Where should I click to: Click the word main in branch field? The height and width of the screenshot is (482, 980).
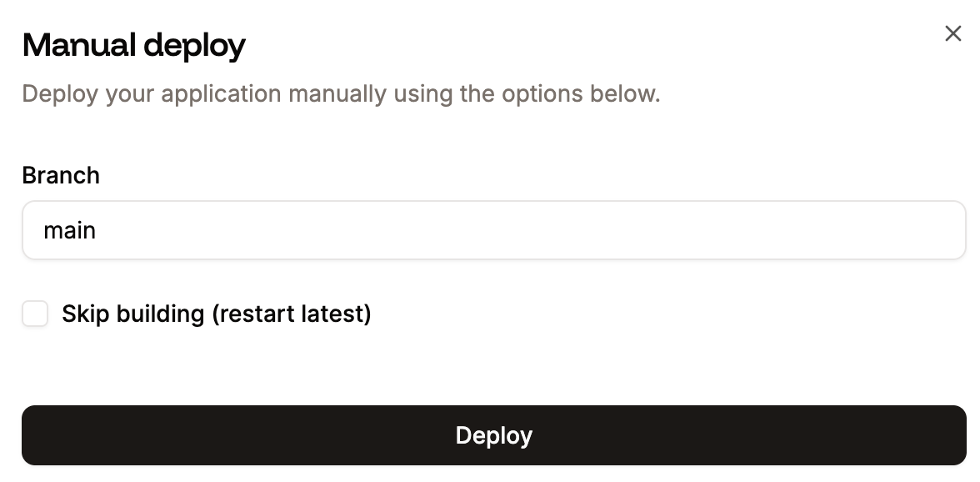(x=70, y=230)
